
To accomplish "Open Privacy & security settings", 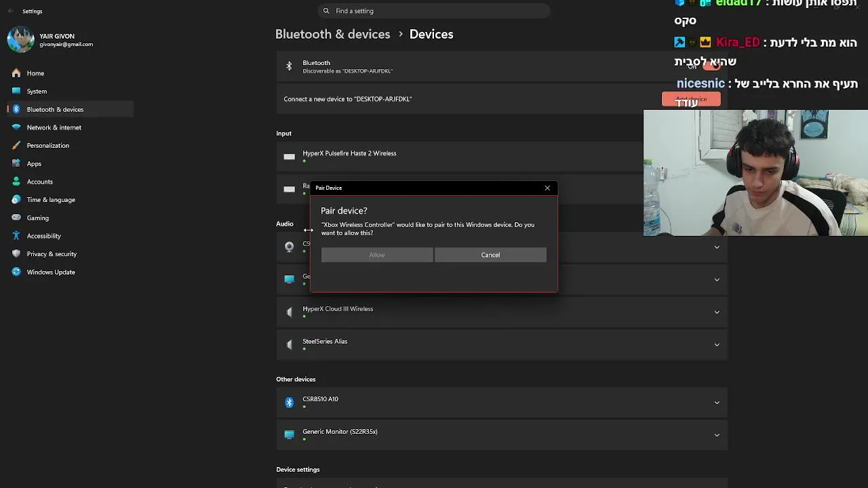I will [52, 254].
